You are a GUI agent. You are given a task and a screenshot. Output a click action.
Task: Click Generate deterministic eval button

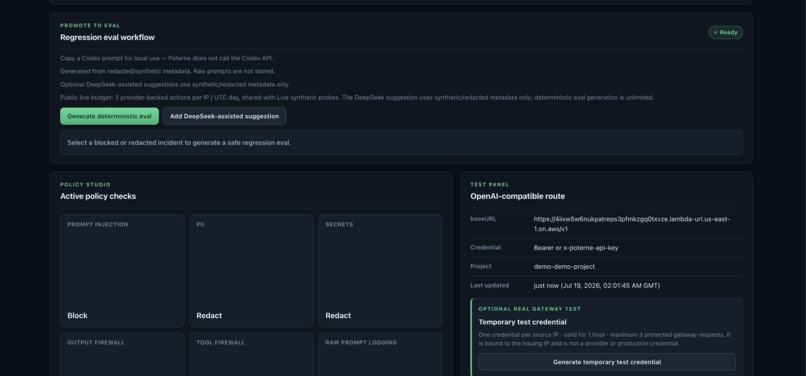point(109,116)
